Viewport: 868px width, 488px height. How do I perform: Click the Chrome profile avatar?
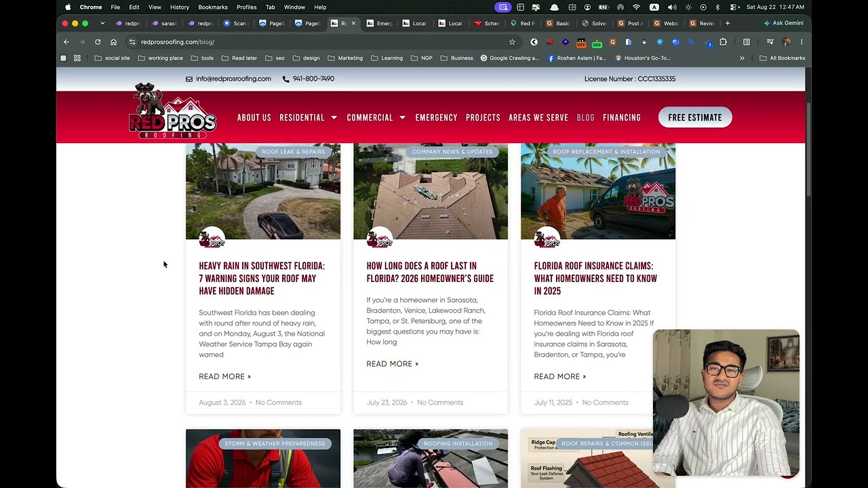point(786,42)
